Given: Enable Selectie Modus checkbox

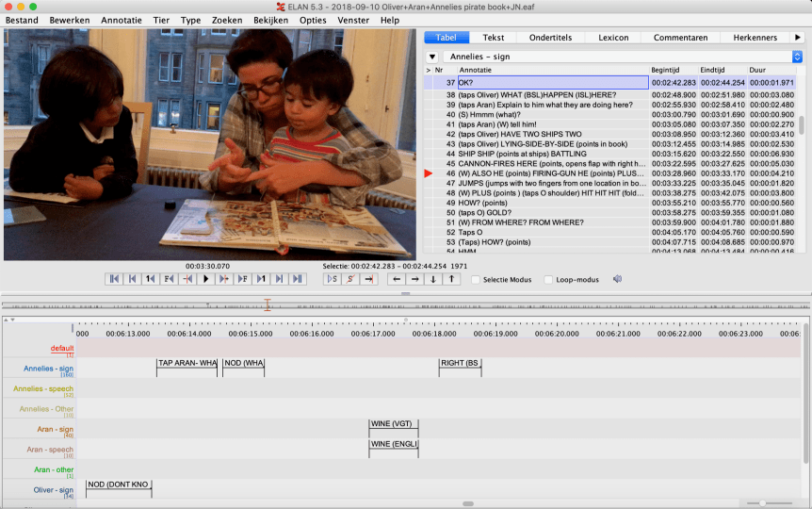Looking at the screenshot, I should 477,280.
